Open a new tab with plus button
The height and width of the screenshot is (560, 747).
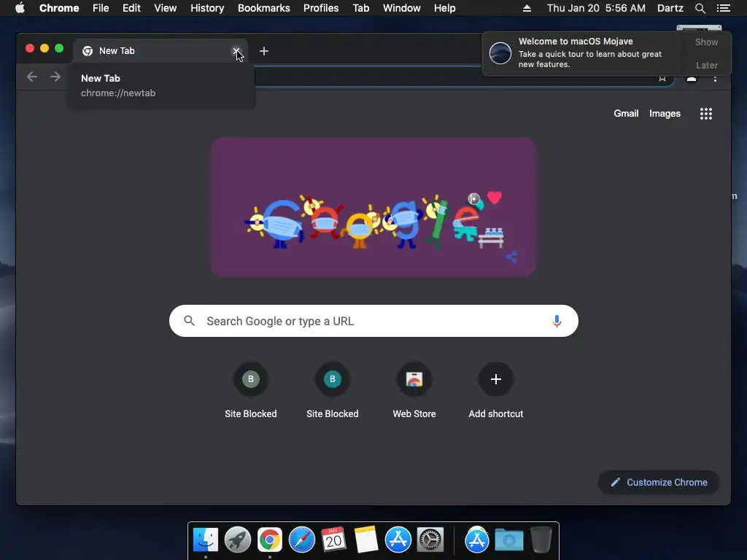(264, 51)
